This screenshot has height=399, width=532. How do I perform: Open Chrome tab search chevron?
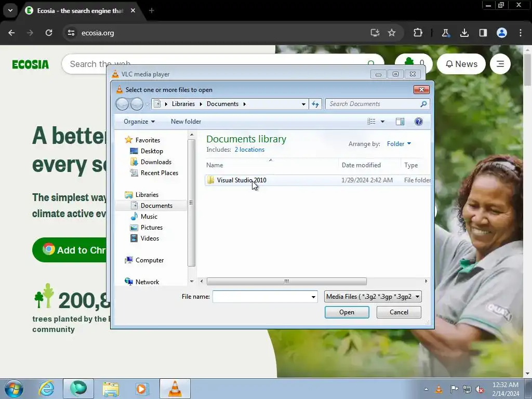[x=10, y=10]
